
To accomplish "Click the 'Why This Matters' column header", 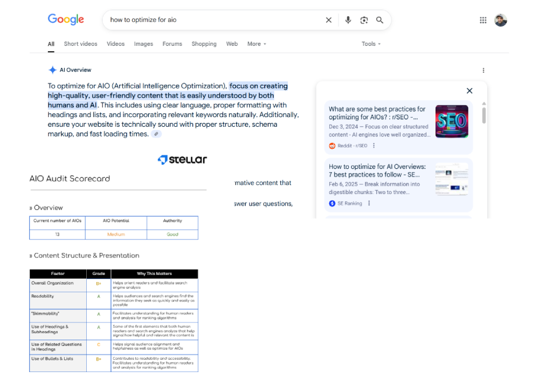I will 154,274.
